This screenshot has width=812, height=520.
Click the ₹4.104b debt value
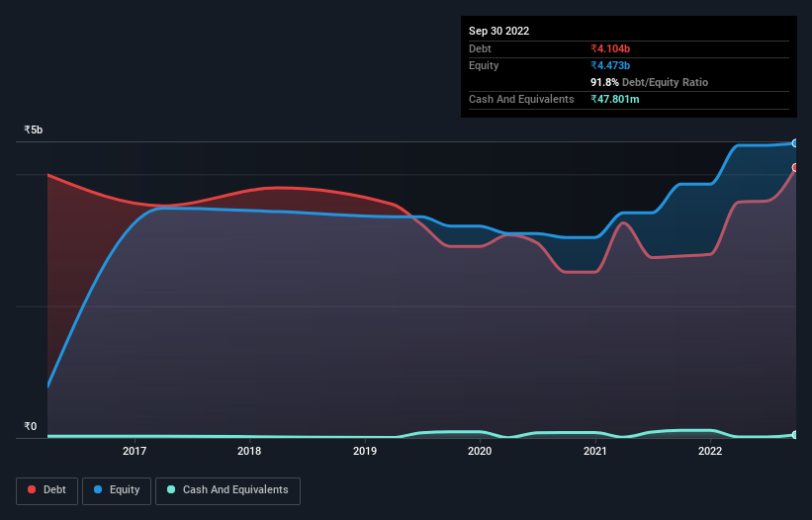coord(610,48)
